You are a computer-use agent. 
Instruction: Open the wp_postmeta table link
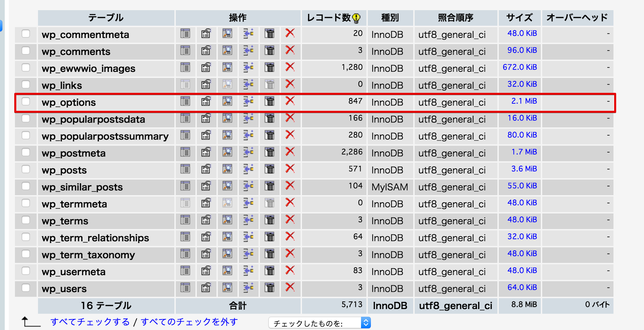tap(74, 153)
